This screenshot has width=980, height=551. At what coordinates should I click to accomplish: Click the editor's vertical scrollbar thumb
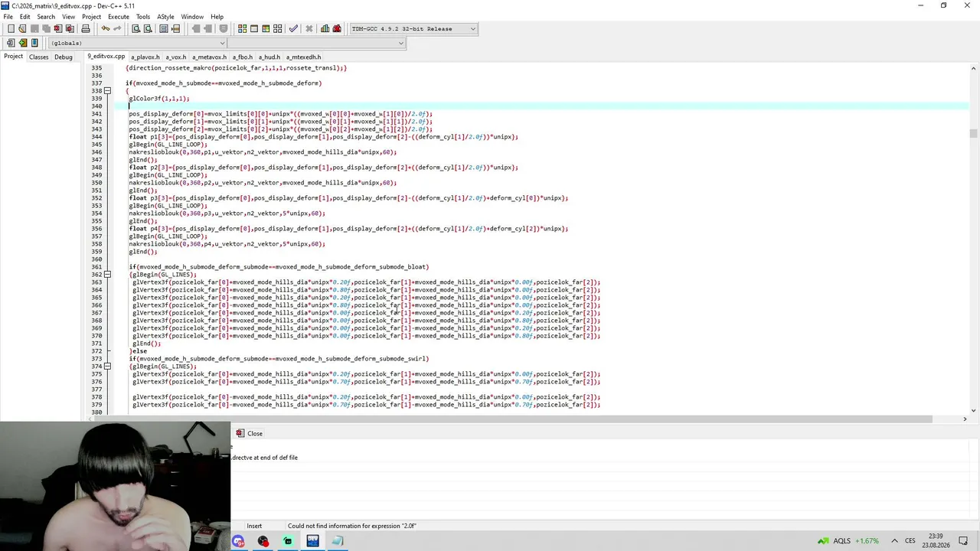pos(973,134)
